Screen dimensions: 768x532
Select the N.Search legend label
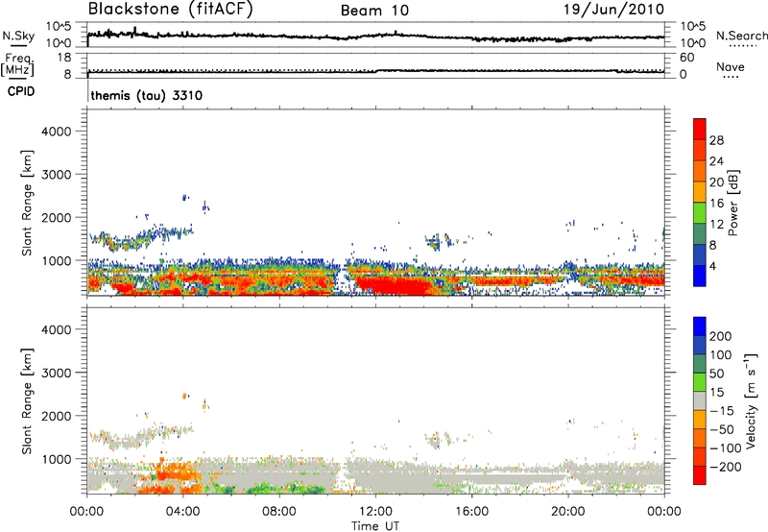tap(741, 36)
